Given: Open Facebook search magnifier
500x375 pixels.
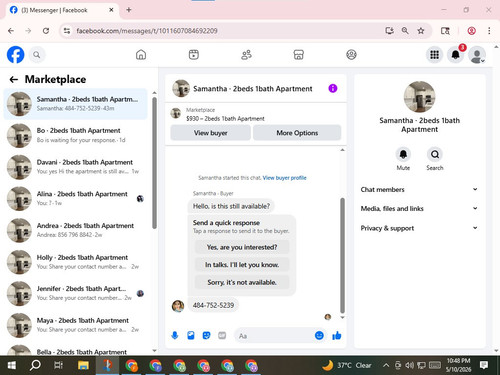Looking at the screenshot, I should pos(37,55).
